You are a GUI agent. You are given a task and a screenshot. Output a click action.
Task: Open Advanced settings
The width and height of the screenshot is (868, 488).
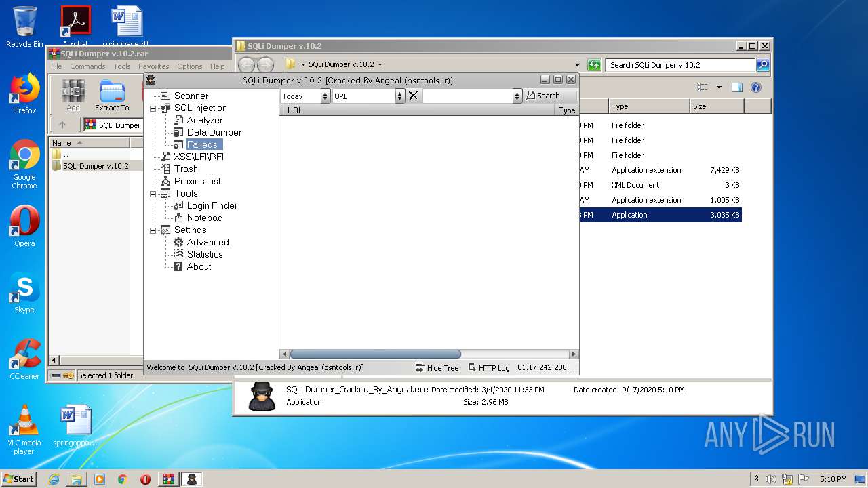(208, 242)
